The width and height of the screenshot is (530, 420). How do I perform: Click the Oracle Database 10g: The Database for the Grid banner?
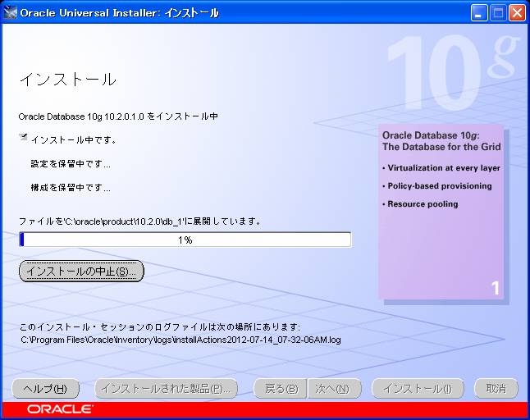click(x=441, y=141)
